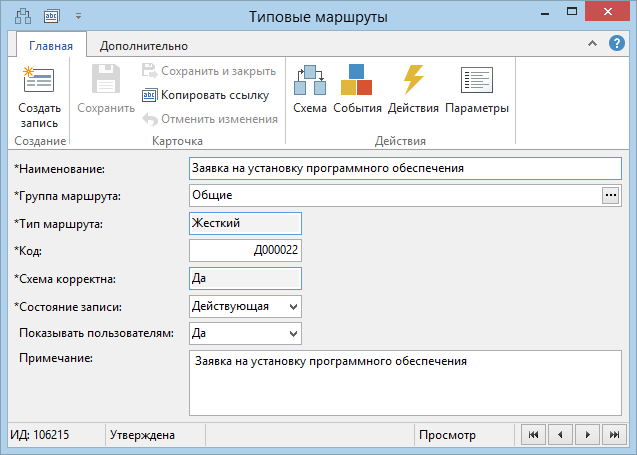
Task: Expand the quick access toolbar arrow
Action: click(78, 16)
